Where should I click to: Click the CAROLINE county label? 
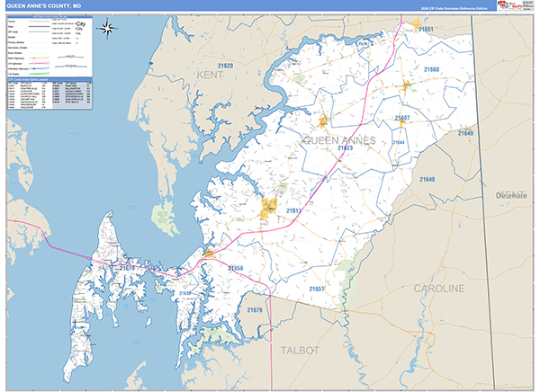click(x=439, y=289)
